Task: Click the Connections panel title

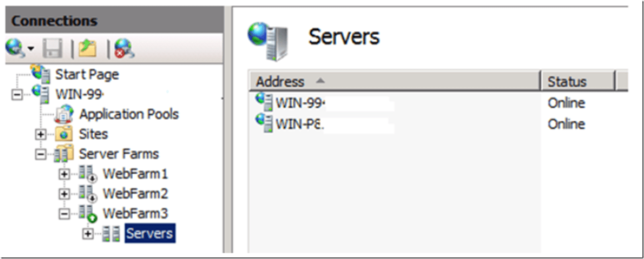Action: pos(54,21)
